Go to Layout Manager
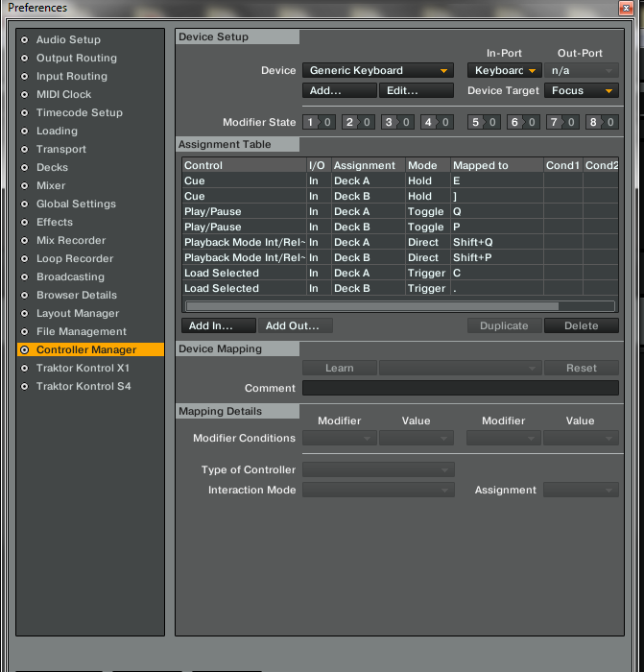644x672 pixels. coord(78,313)
